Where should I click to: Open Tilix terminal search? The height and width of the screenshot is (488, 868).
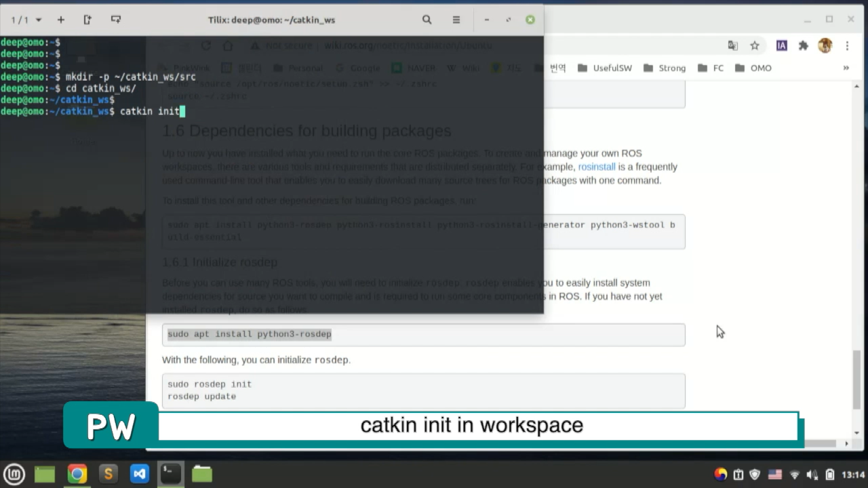click(x=427, y=20)
